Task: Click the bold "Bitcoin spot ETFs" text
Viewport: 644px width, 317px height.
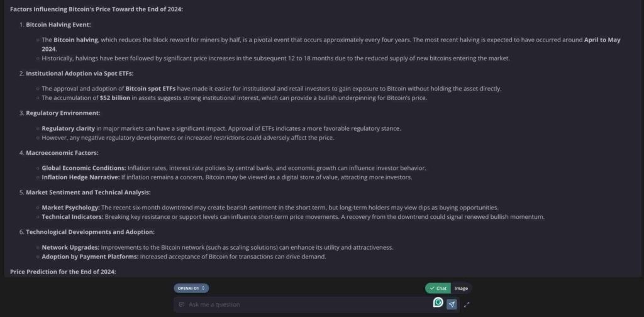Action: coord(150,89)
